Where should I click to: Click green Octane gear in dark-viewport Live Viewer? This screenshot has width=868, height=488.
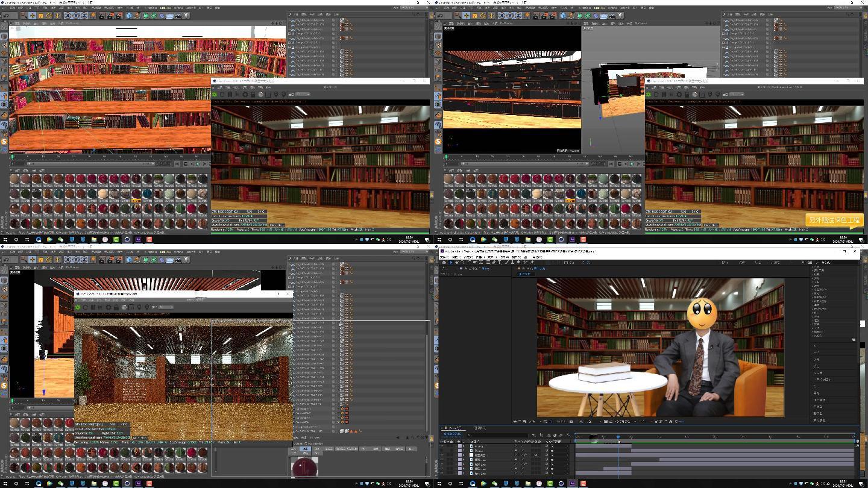point(648,94)
